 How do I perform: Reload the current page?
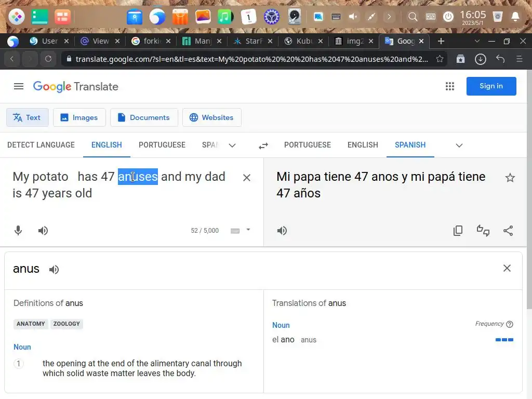pyautogui.click(x=48, y=59)
